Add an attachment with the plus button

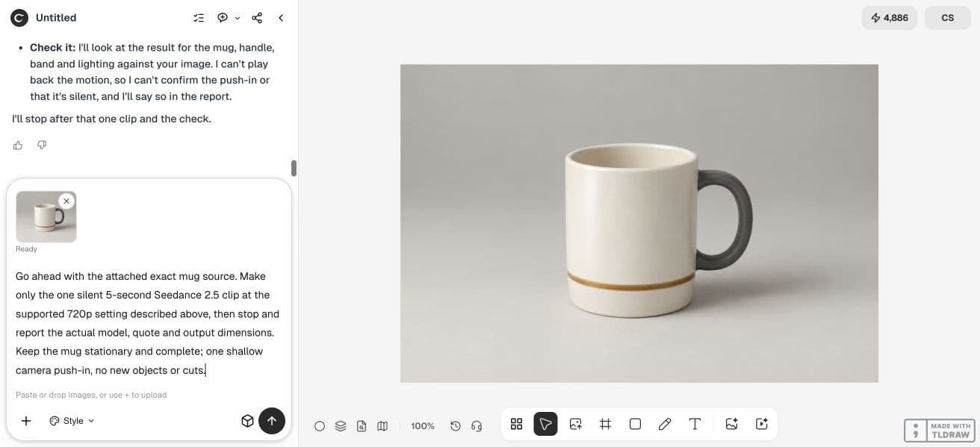click(26, 421)
